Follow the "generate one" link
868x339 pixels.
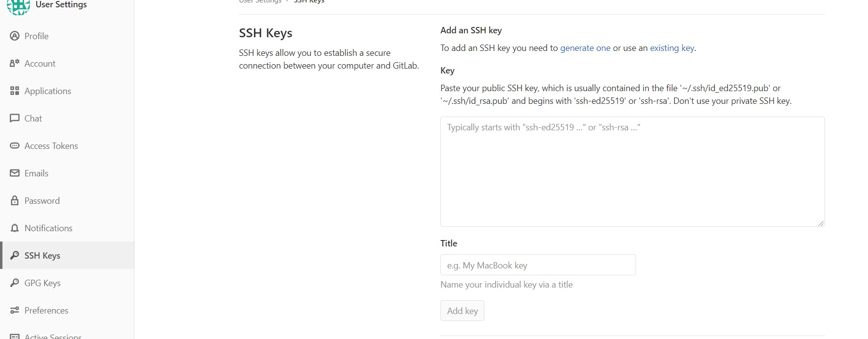coord(585,48)
